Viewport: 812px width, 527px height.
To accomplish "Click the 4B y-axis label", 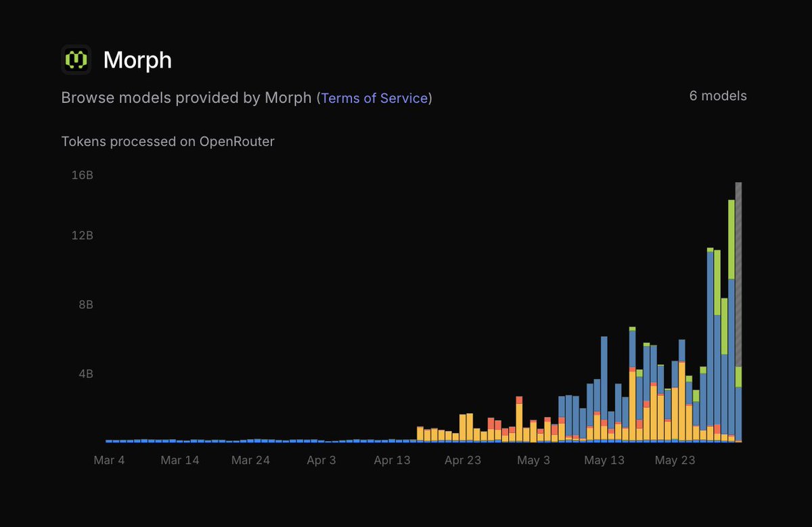I will (85, 373).
